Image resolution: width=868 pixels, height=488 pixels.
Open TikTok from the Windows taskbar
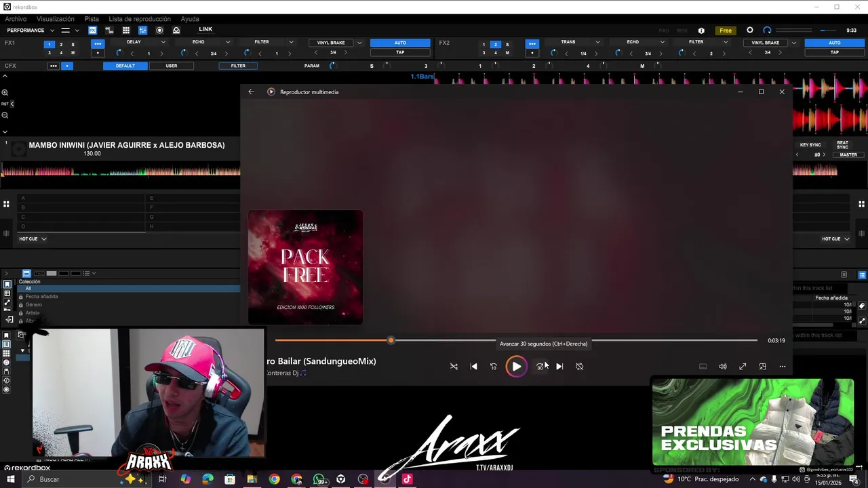(x=407, y=479)
